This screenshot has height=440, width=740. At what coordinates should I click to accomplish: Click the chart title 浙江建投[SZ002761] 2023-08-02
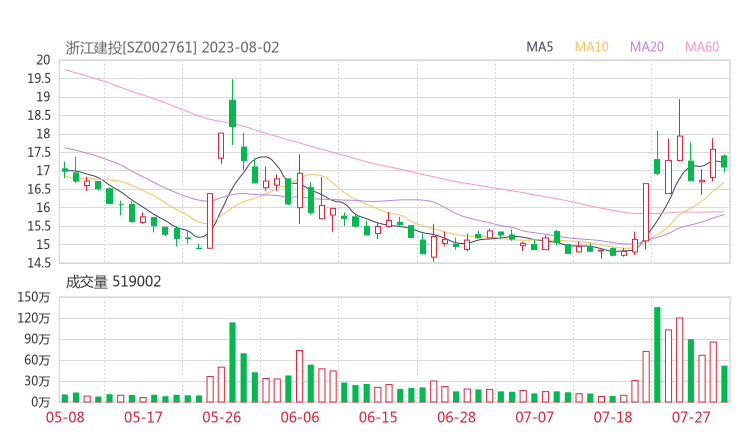(172, 48)
